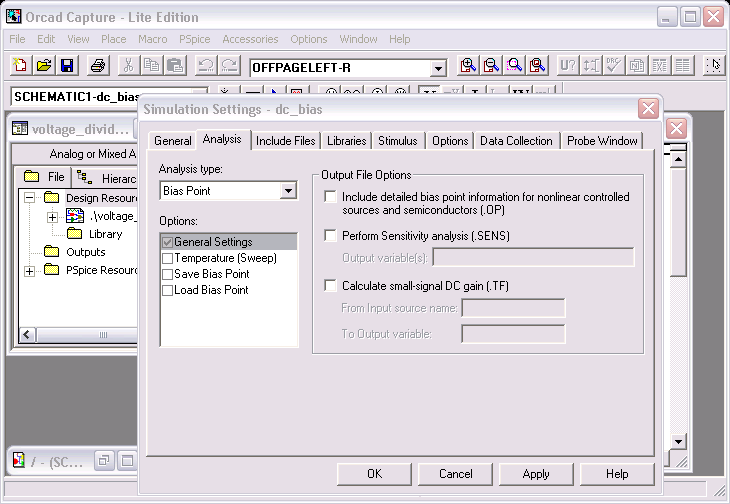
Task: Enable Temperature (Sweep) option
Action: pyautogui.click(x=167, y=258)
